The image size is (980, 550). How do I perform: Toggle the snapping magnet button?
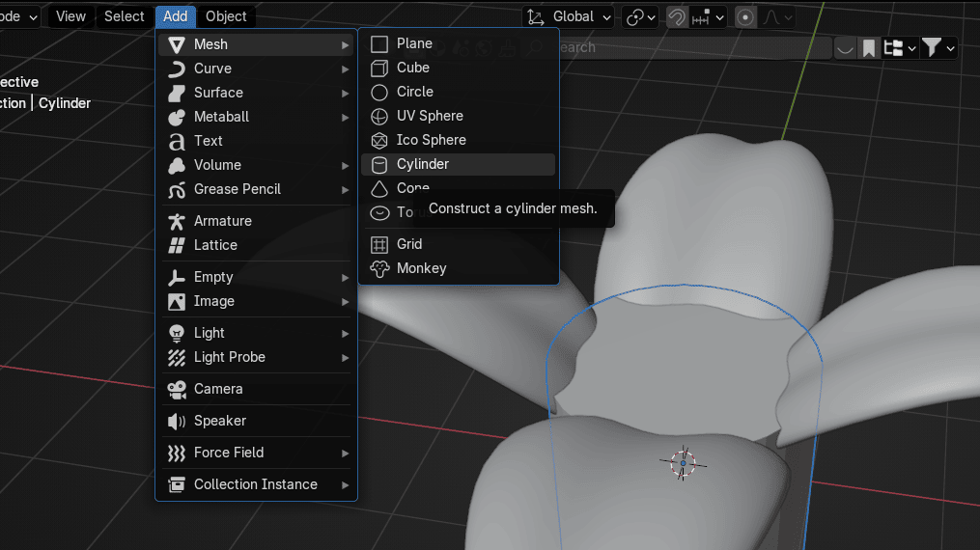tap(678, 17)
